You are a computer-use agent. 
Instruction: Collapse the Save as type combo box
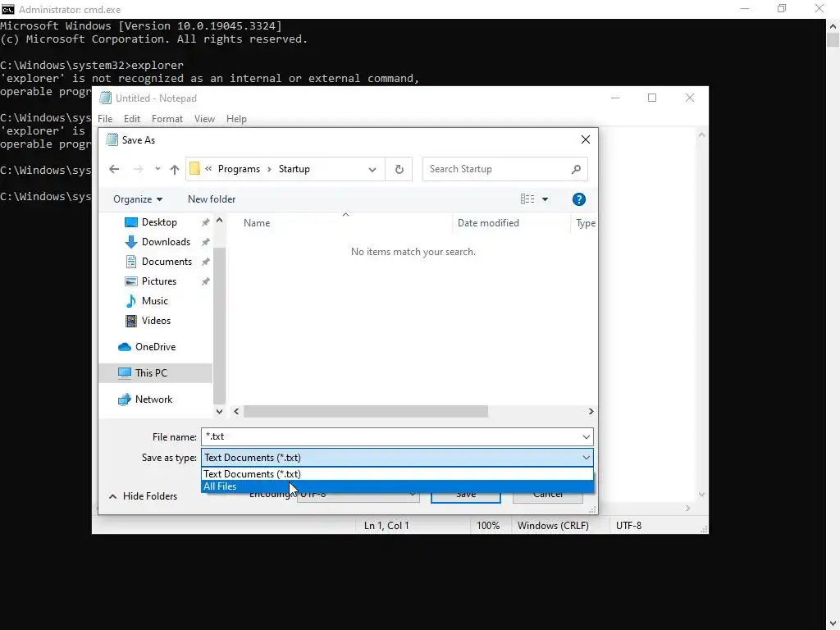click(586, 458)
